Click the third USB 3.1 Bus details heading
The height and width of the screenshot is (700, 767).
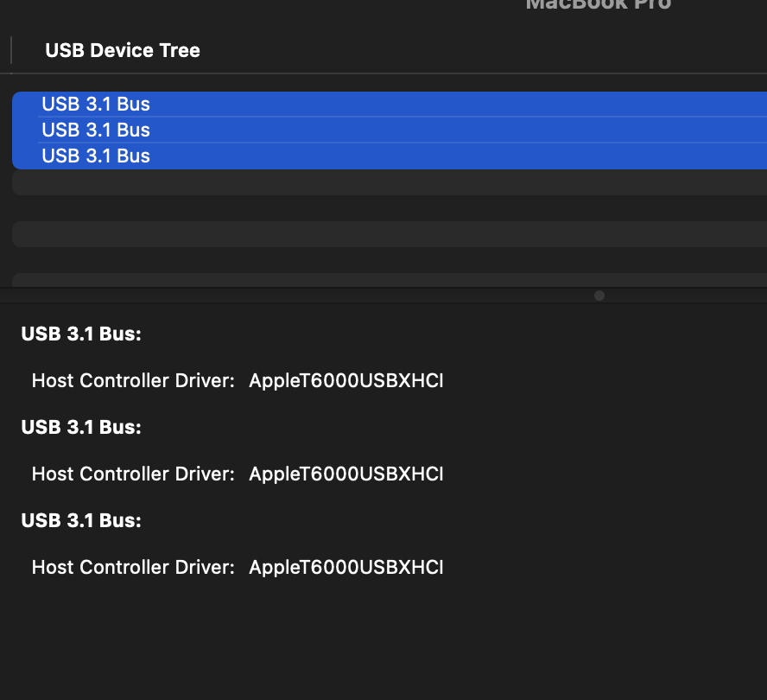(81, 520)
